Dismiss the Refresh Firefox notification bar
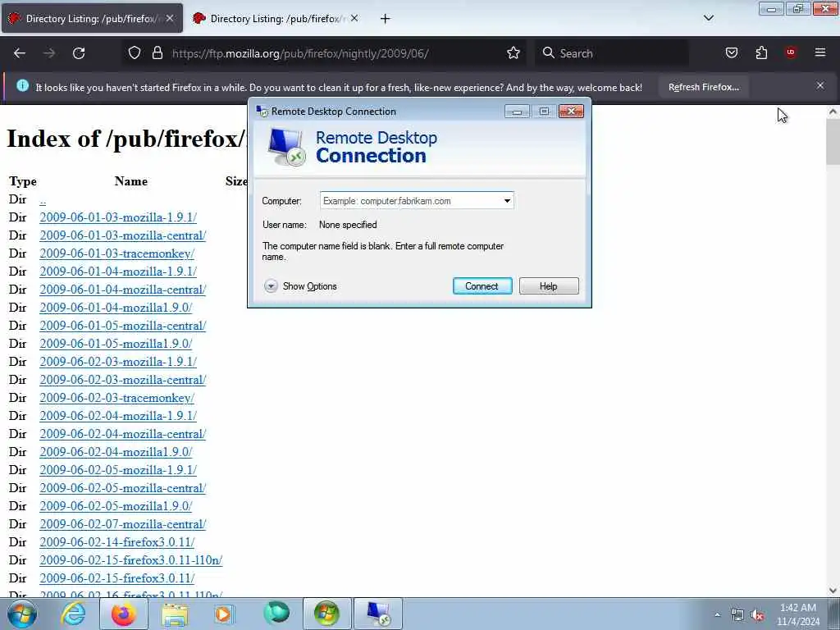This screenshot has height=630, width=840. tap(819, 85)
